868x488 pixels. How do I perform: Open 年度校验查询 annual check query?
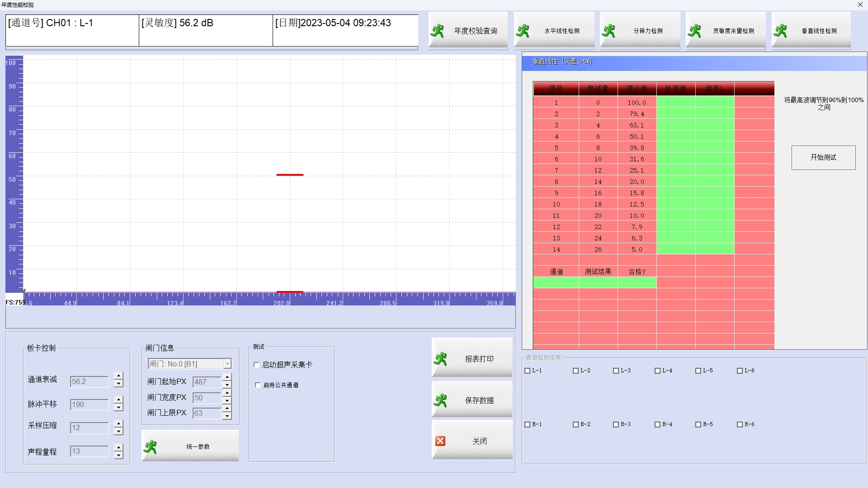[x=468, y=30]
